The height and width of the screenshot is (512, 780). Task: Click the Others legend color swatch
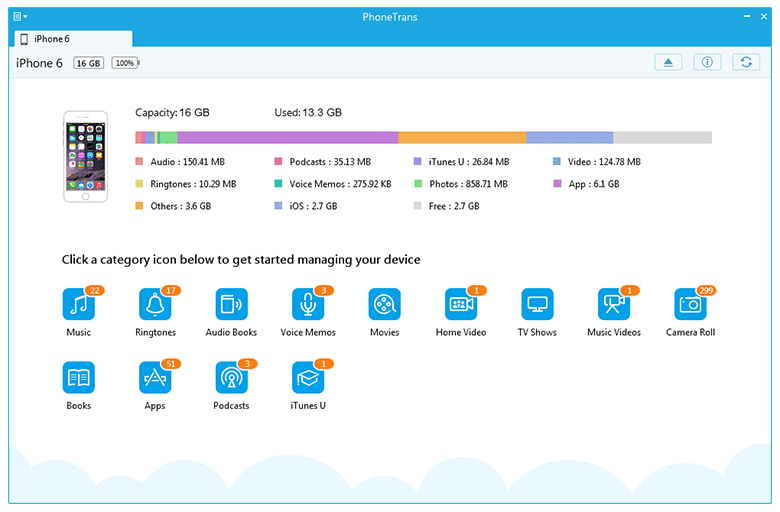click(139, 205)
